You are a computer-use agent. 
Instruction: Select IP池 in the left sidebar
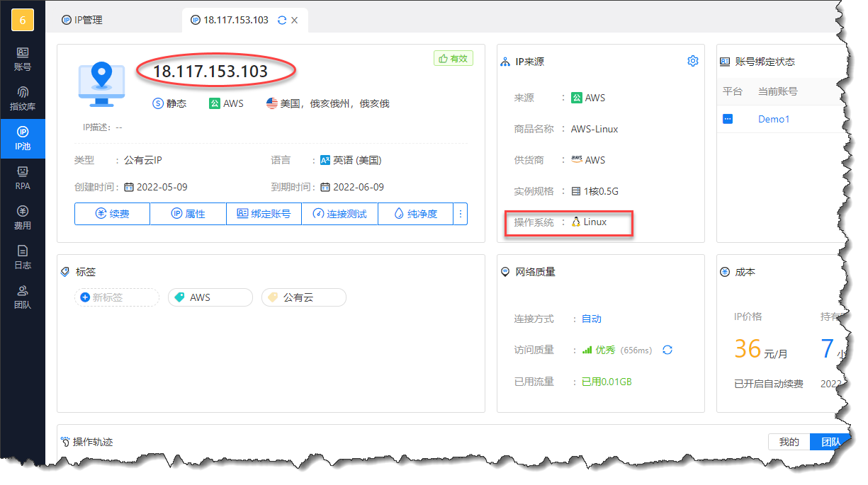coord(23,138)
